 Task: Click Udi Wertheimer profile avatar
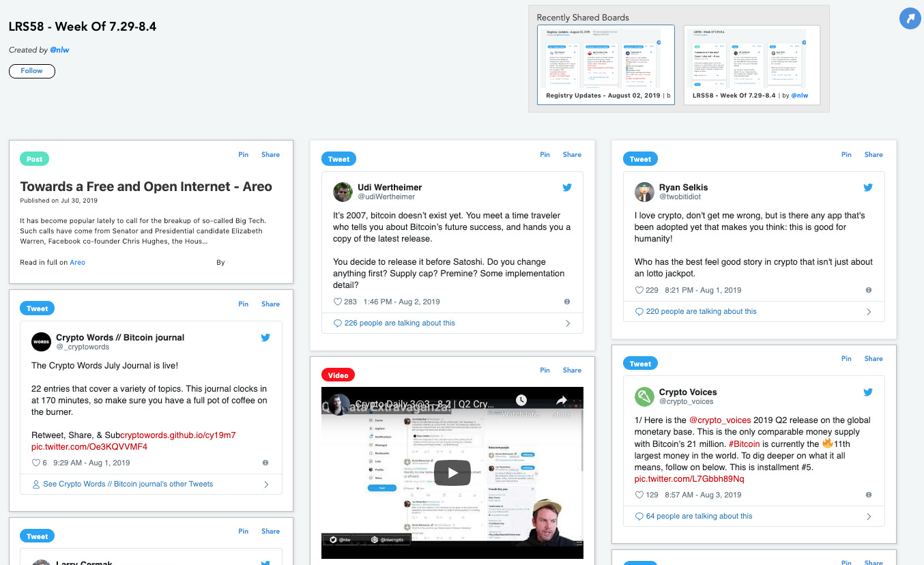[x=343, y=192]
